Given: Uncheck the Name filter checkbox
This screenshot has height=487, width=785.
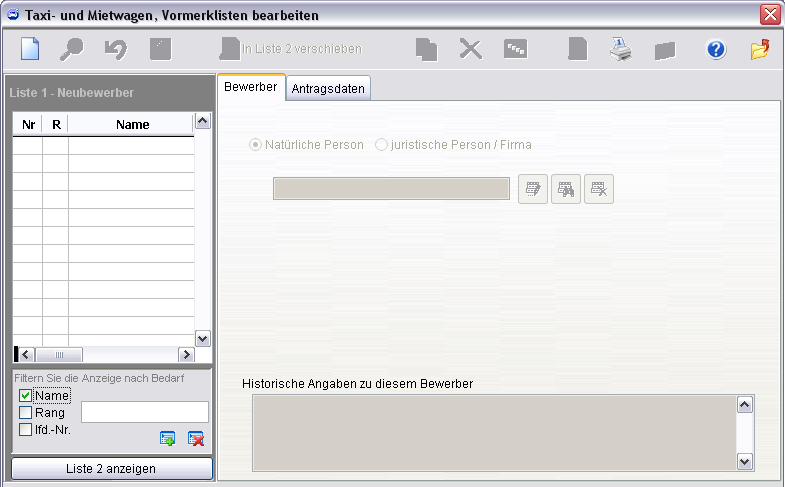Looking at the screenshot, I should point(26,396).
